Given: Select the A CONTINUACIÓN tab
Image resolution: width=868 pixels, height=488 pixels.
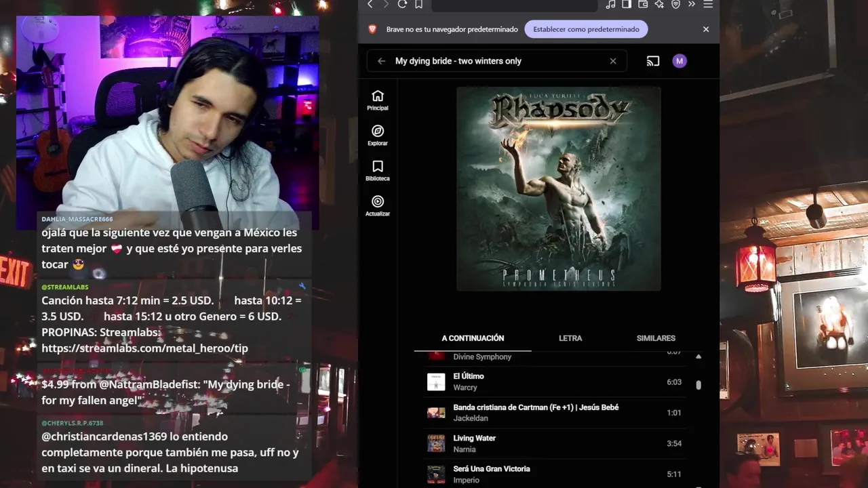Looking at the screenshot, I should click(473, 338).
